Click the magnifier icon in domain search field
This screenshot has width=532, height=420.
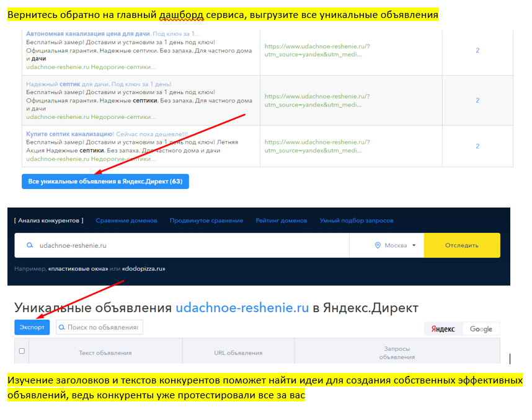(30, 245)
